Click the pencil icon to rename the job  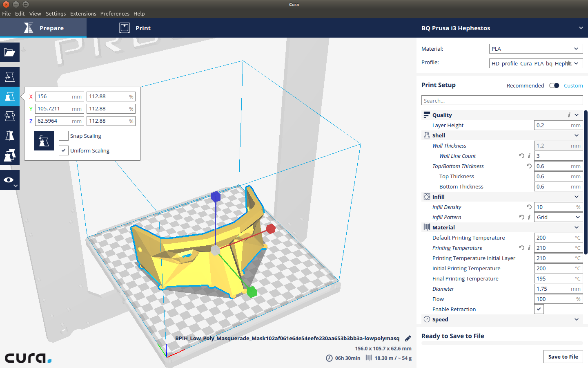coord(408,339)
